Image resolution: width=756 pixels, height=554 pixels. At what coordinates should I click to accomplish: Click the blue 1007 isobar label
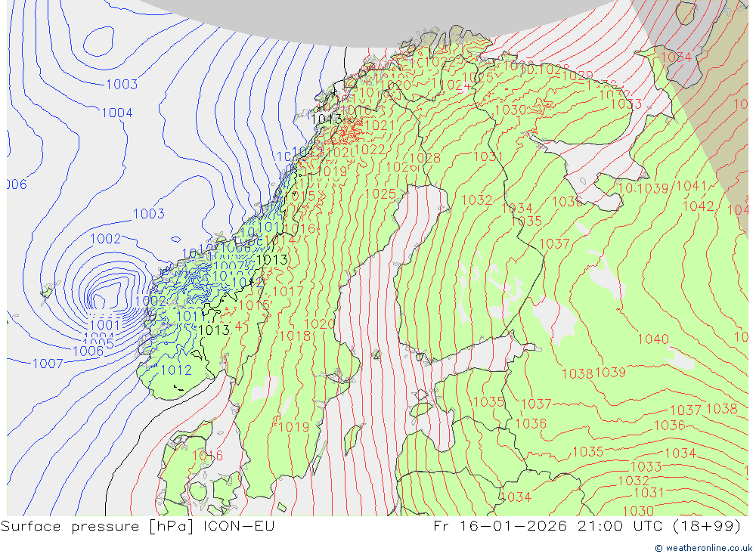48,364
